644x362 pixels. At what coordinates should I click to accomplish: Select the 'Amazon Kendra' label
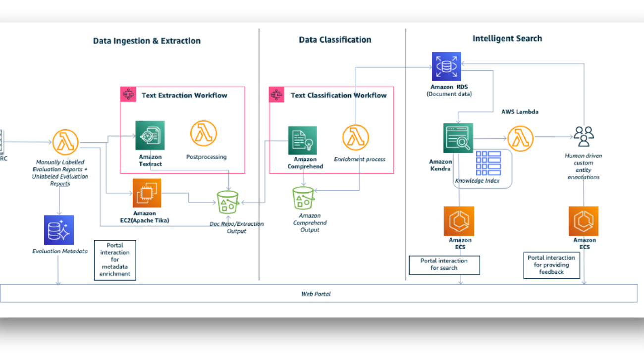point(440,165)
